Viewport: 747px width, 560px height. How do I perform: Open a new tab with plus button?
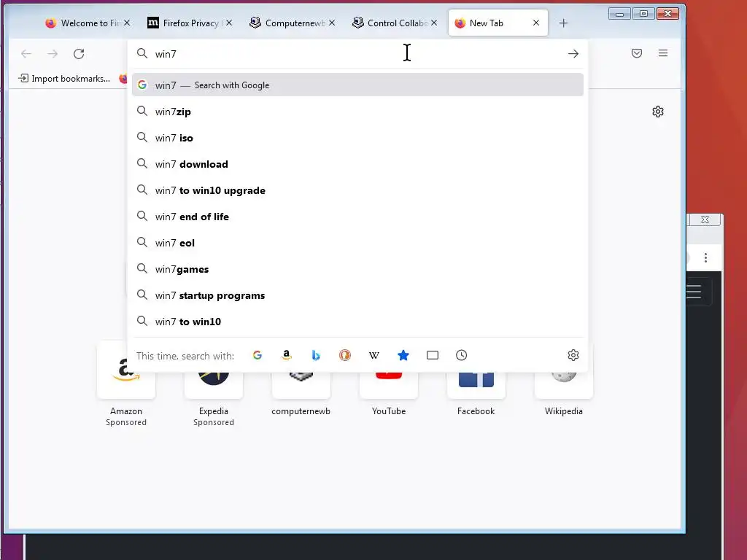point(563,23)
